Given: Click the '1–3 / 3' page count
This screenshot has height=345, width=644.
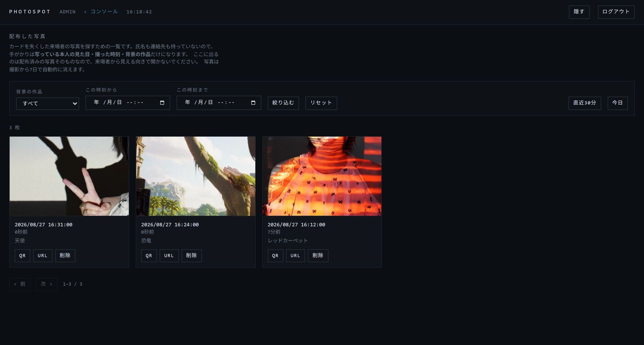Looking at the screenshot, I should point(73,284).
